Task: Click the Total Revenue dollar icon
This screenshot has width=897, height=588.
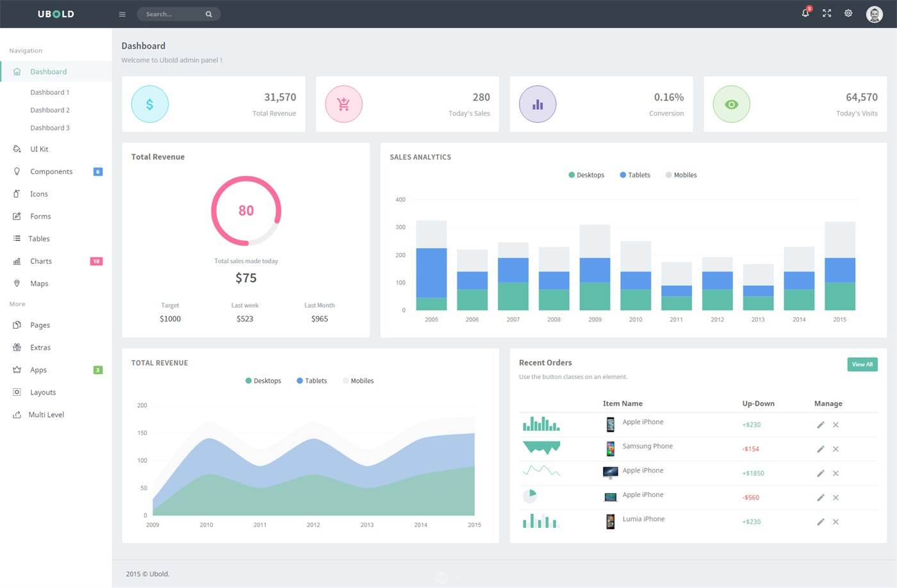Action: [x=150, y=104]
